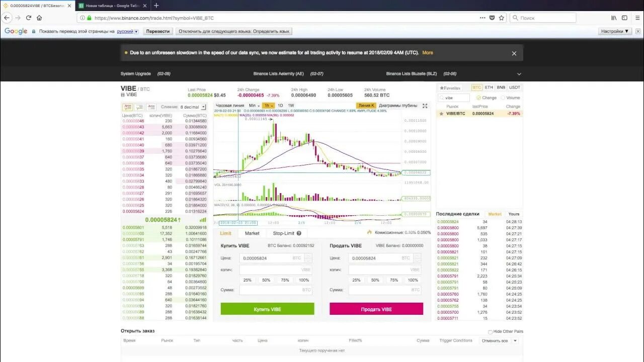The image size is (644, 362).
Task: Open the Pocket save icon in address bar
Action: point(492,18)
